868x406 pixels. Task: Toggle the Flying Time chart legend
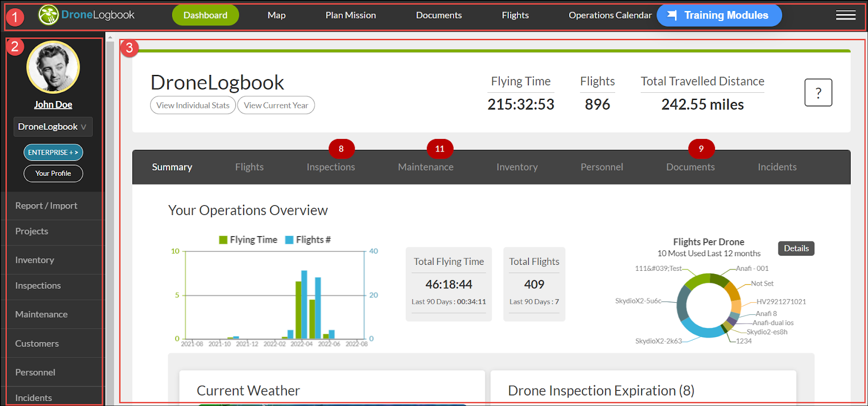coord(248,240)
